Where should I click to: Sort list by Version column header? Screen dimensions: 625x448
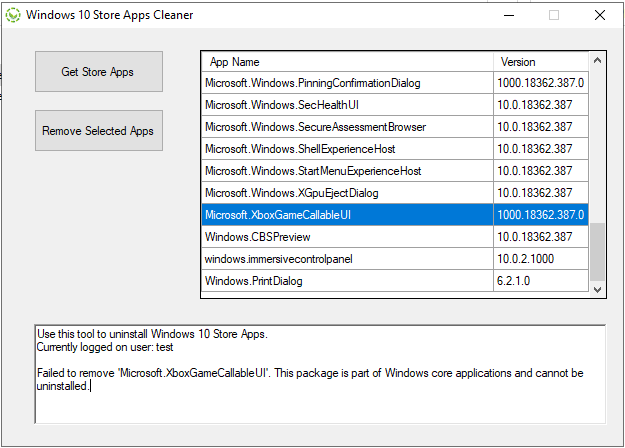click(541, 62)
